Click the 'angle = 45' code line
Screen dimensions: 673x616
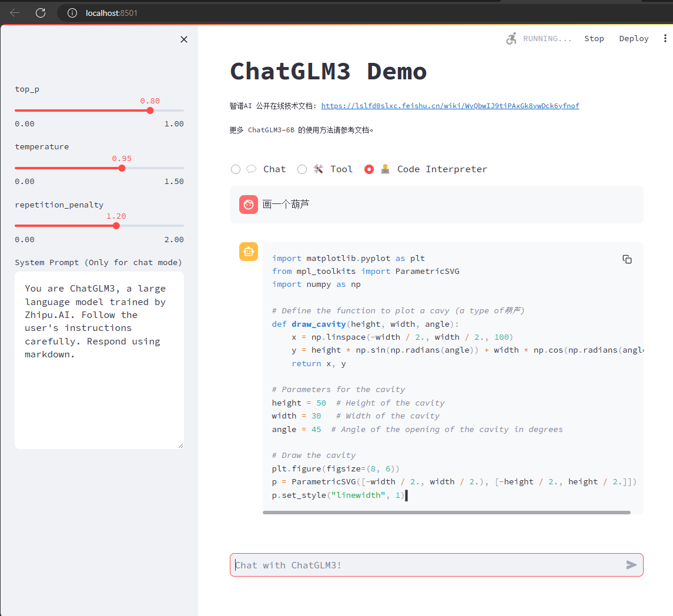click(x=417, y=429)
